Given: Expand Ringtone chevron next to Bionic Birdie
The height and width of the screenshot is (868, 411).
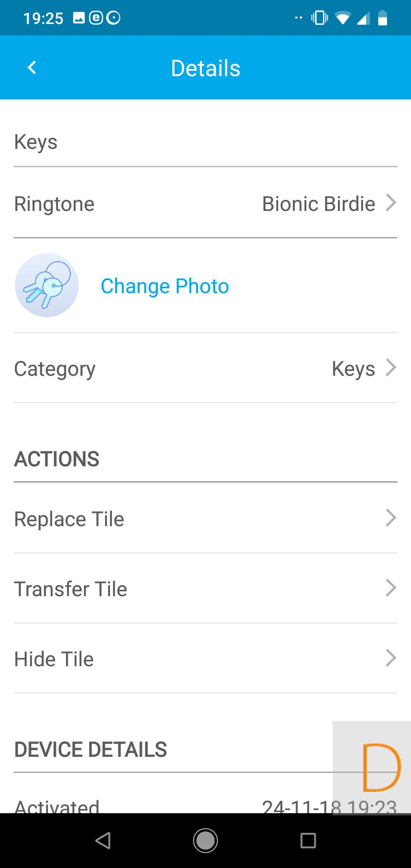Looking at the screenshot, I should tap(391, 203).
